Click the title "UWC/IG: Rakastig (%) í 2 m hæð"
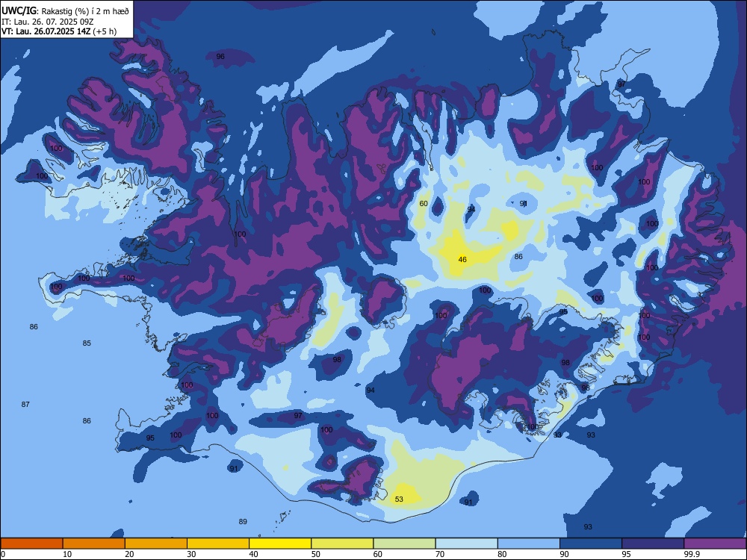Image resolution: width=747 pixels, height=560 pixels. 65,10
